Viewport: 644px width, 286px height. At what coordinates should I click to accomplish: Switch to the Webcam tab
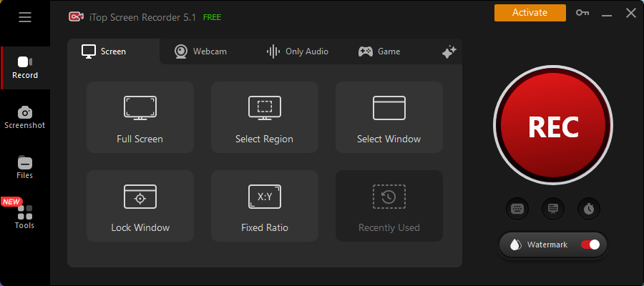tap(200, 51)
